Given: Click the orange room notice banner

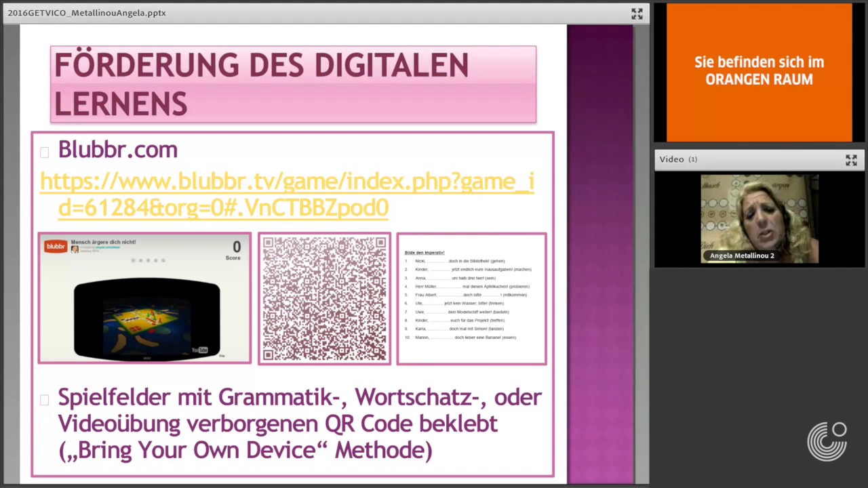Looking at the screenshot, I should coord(759,72).
